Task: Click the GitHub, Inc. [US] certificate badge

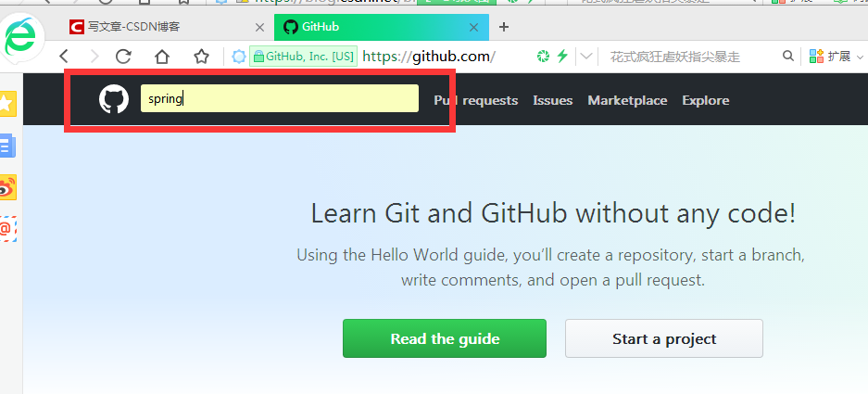Action: coord(303,56)
